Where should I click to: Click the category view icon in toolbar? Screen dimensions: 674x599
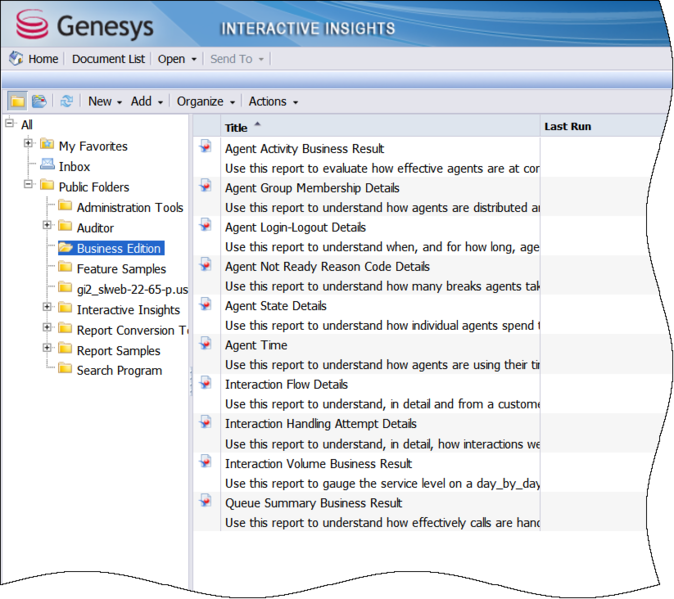(39, 101)
